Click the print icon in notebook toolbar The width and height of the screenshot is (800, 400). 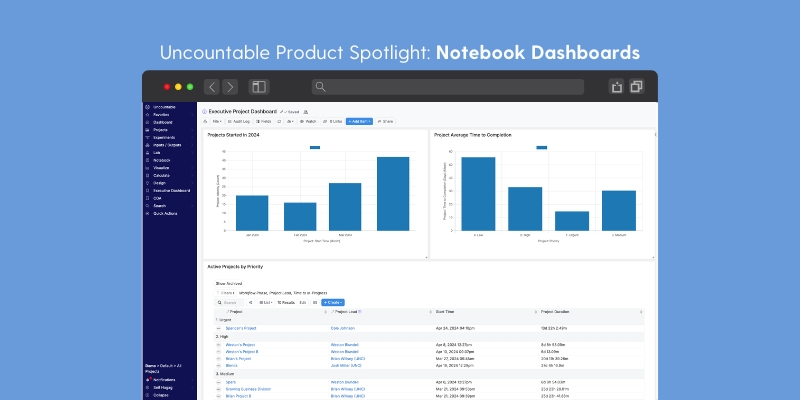(x=206, y=121)
